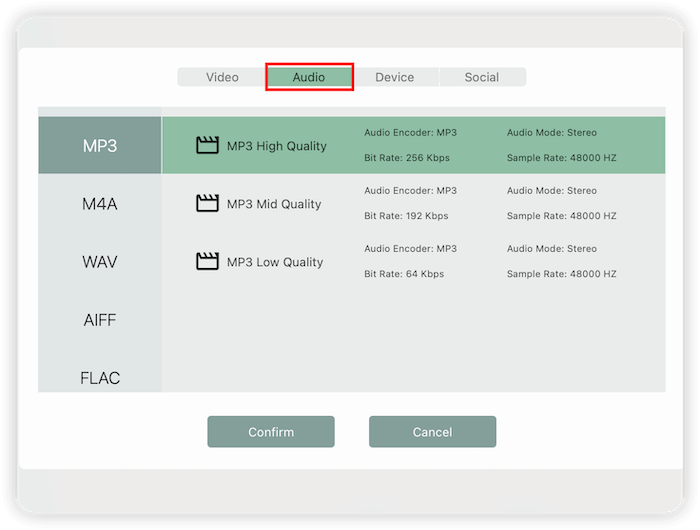Click the MP3 Low Quality clapperboard icon
700x530 pixels.
pyautogui.click(x=207, y=262)
